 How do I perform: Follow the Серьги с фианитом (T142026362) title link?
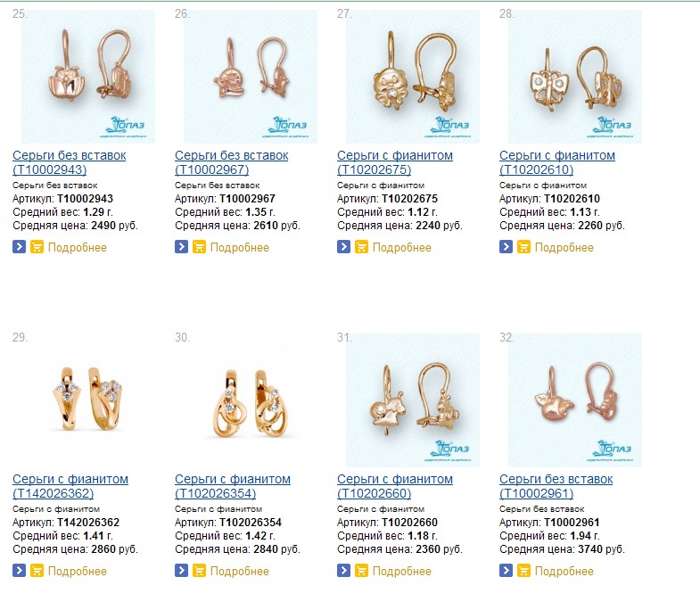70,486
